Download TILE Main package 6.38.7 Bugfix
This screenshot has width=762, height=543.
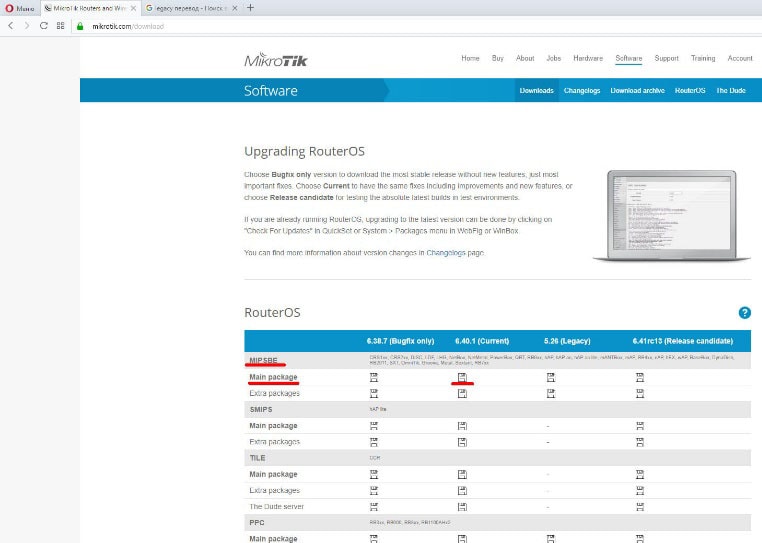tap(374, 474)
